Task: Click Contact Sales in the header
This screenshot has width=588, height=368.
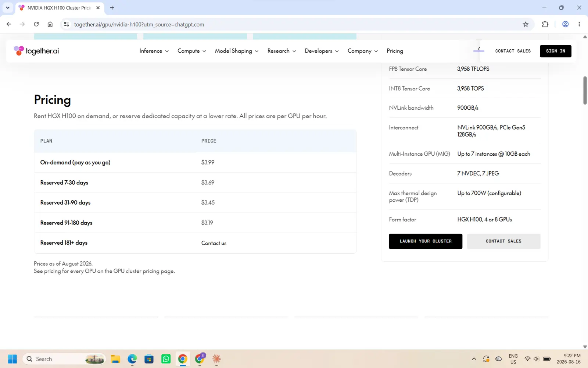Action: pos(513,51)
